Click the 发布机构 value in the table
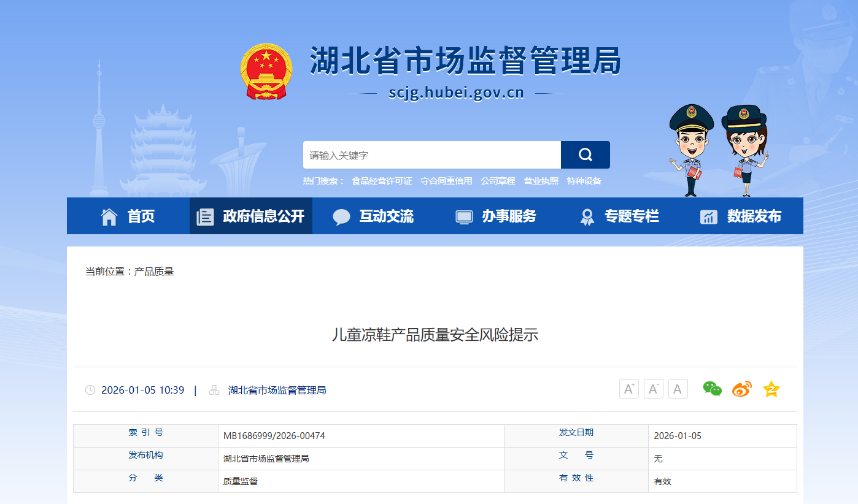Image resolution: width=858 pixels, height=504 pixels. pos(266,459)
